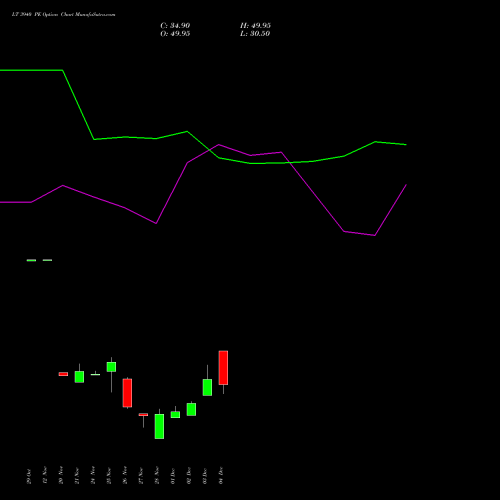Click the tall red candle for 26 Nov
This screenshot has width=500, height=500.
click(x=127, y=393)
